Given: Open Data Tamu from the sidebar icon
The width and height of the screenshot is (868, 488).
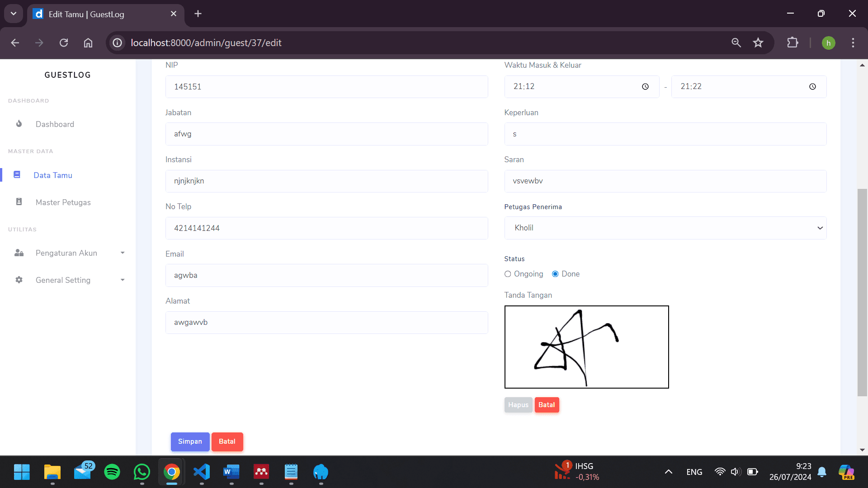Looking at the screenshot, I should [x=17, y=174].
